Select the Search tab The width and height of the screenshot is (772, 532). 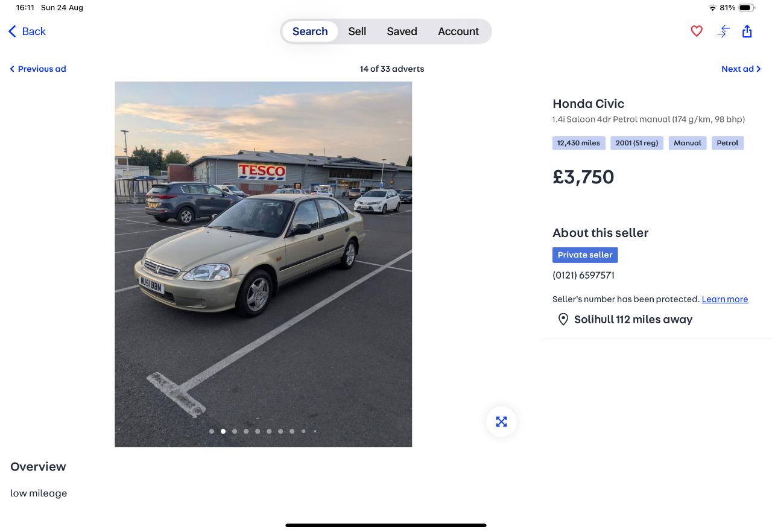(x=310, y=31)
